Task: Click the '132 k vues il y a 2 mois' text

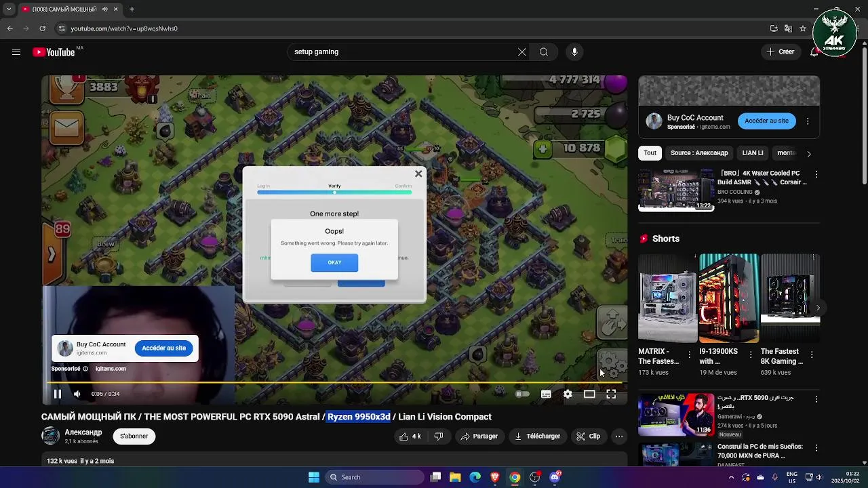Action: point(80,461)
